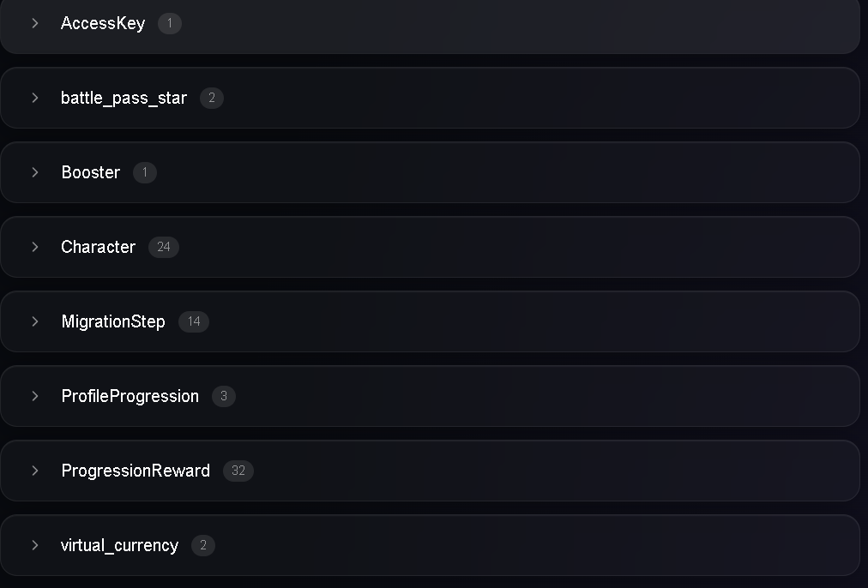Image resolution: width=868 pixels, height=588 pixels.
Task: Click the Character count badge 24
Action: click(163, 247)
